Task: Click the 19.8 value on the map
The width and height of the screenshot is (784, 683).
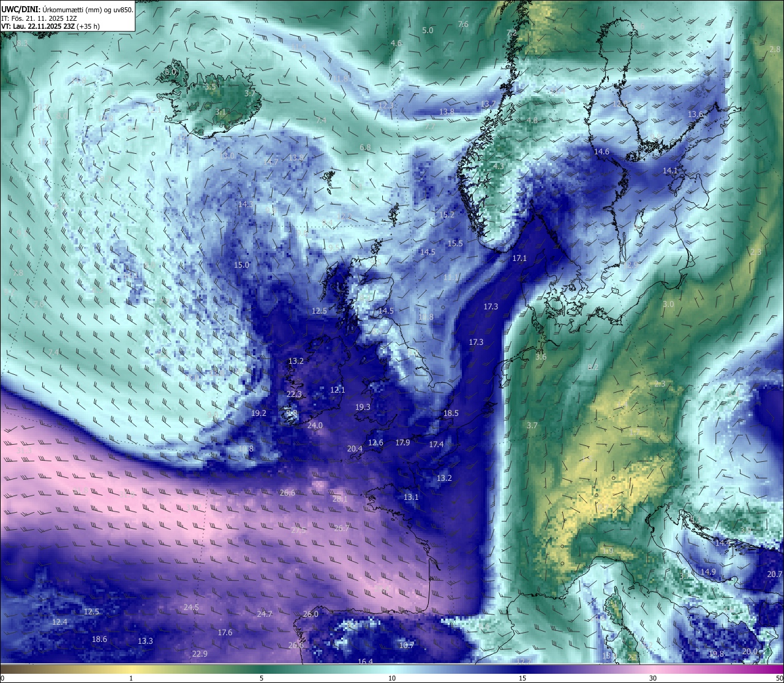Action: pos(717,654)
